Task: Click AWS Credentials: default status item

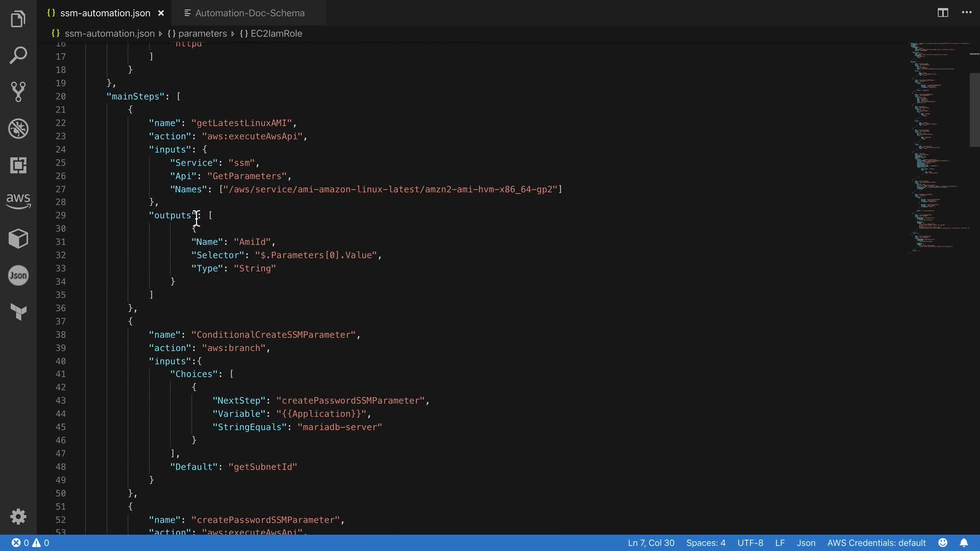Action: click(x=876, y=543)
